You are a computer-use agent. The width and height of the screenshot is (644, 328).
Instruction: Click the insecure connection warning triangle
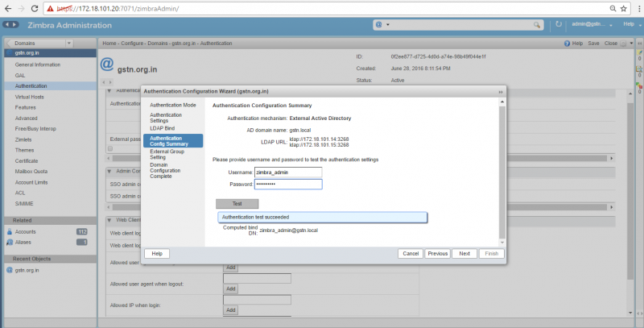click(x=50, y=9)
